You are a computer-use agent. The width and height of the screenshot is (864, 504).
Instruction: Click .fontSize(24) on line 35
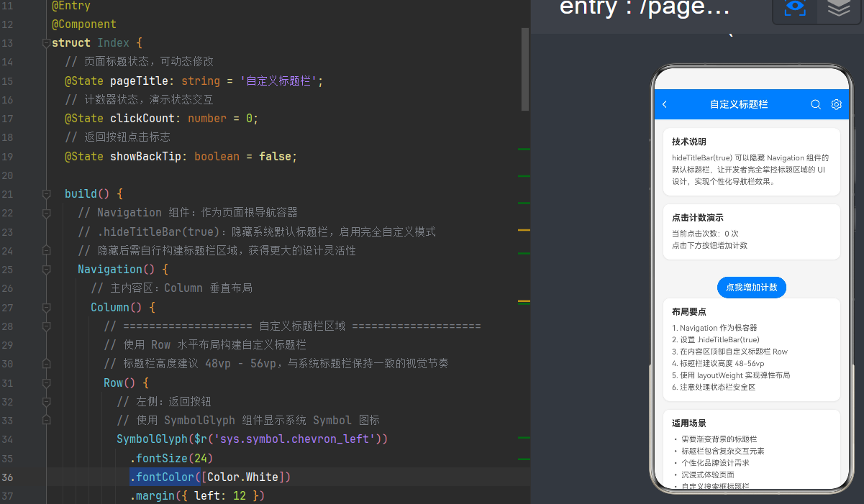(171, 458)
